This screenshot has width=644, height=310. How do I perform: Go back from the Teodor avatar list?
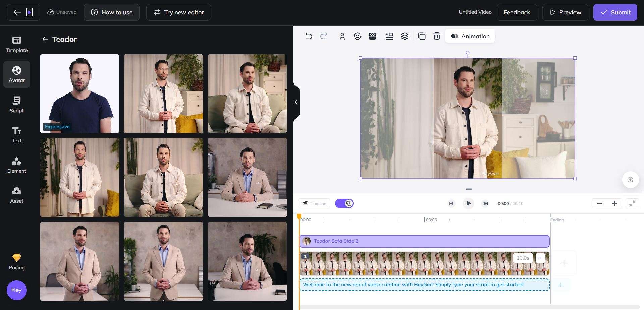(x=45, y=39)
